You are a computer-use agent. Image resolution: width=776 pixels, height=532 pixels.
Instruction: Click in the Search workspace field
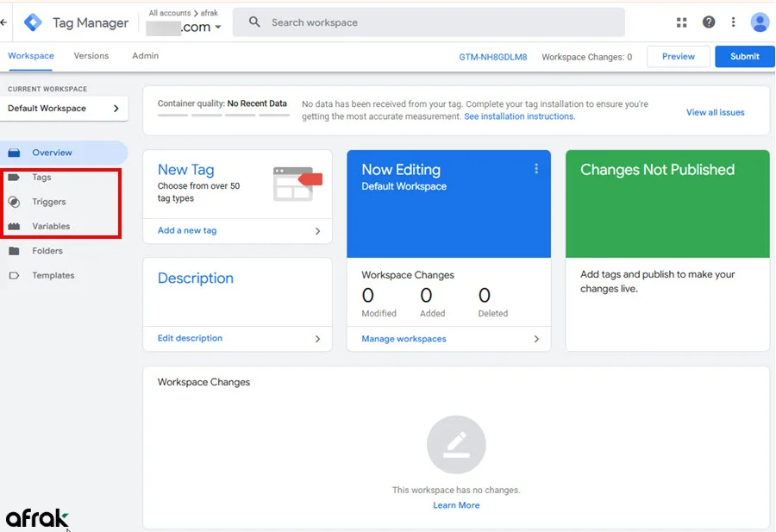(x=431, y=22)
